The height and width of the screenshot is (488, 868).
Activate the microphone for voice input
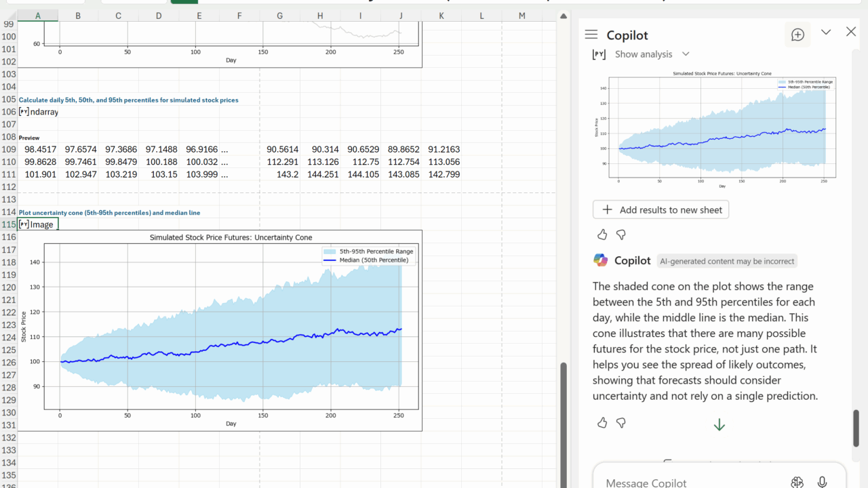pyautogui.click(x=822, y=482)
